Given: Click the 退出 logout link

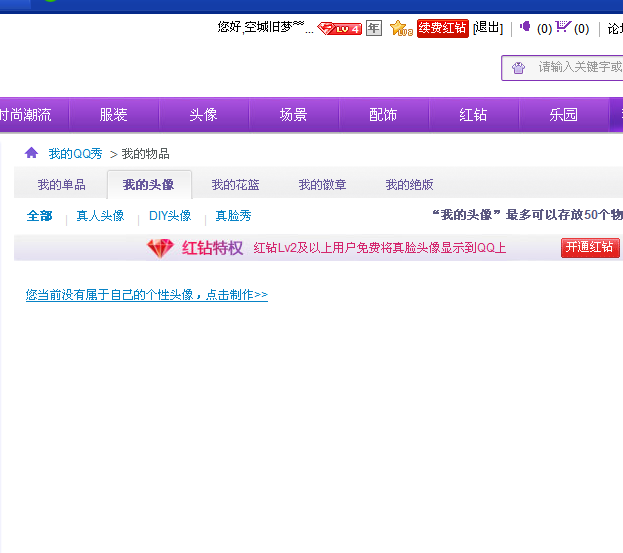Looking at the screenshot, I should click(488, 28).
